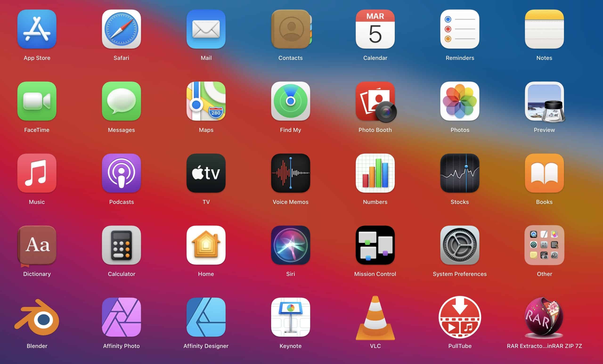This screenshot has height=364, width=603.
Task: Launch VLC media player
Action: pos(374,317)
